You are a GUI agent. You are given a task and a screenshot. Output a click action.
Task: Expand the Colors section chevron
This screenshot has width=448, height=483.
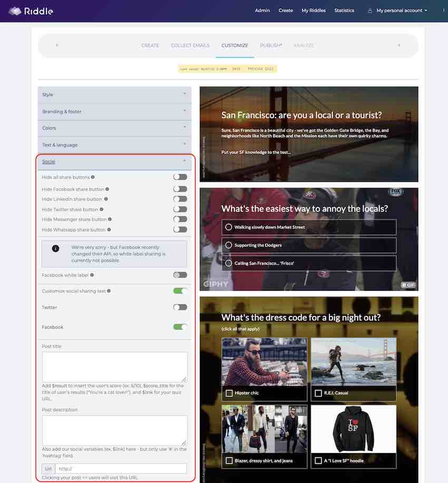[184, 127]
